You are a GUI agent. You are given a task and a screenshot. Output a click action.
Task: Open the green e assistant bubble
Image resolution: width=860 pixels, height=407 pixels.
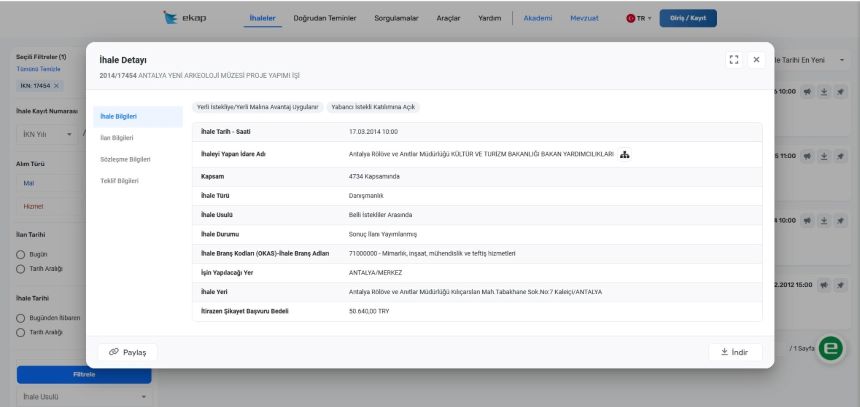(831, 348)
